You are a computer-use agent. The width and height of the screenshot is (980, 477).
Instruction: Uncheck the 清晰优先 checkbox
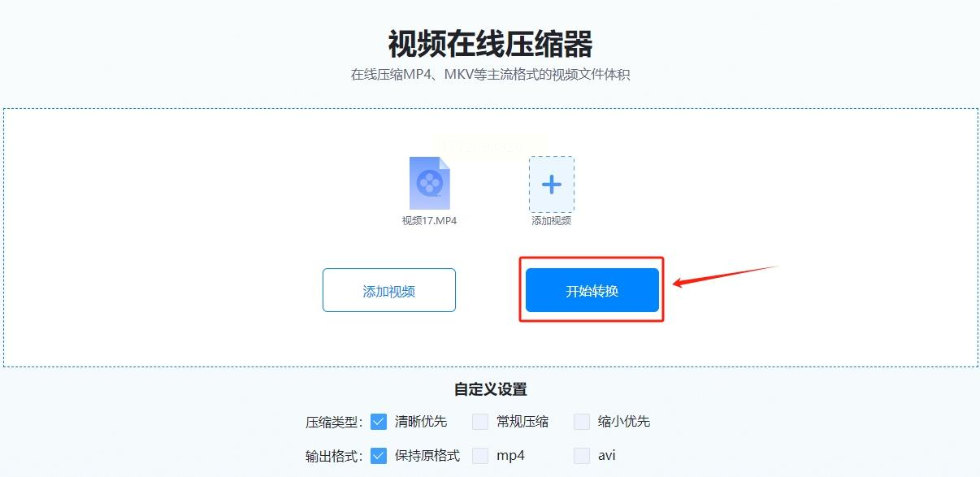tap(378, 422)
